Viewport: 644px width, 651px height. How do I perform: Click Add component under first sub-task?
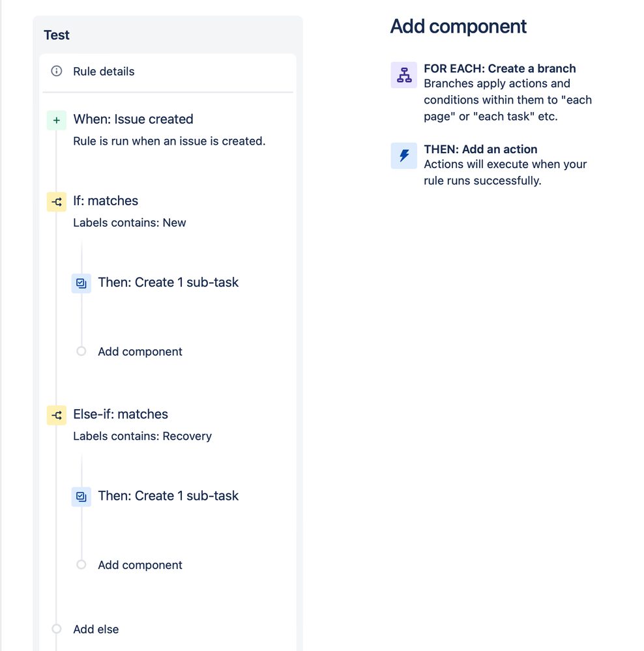[x=139, y=351]
